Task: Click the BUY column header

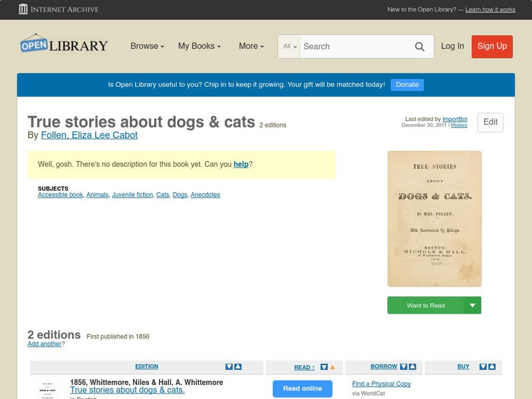Action: coord(464,367)
